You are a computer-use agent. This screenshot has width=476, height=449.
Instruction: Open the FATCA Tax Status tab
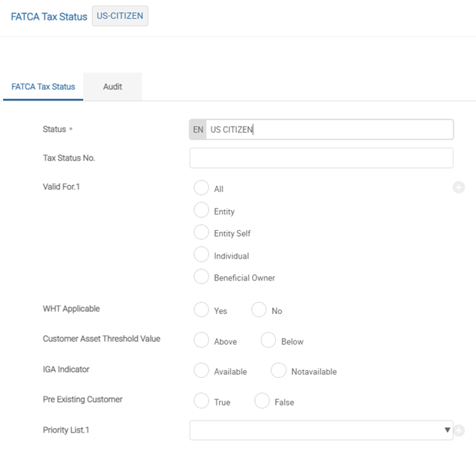pyautogui.click(x=43, y=86)
